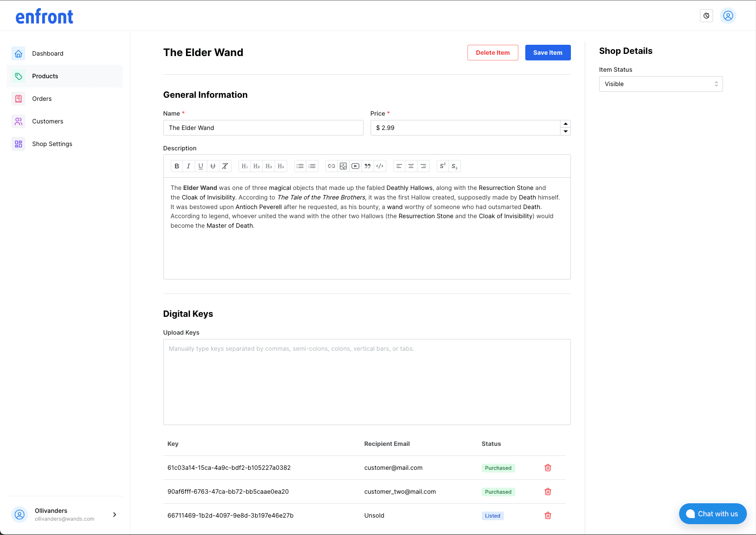Apply the code block formatting icon
Image resolution: width=756 pixels, height=535 pixels.
380,166
